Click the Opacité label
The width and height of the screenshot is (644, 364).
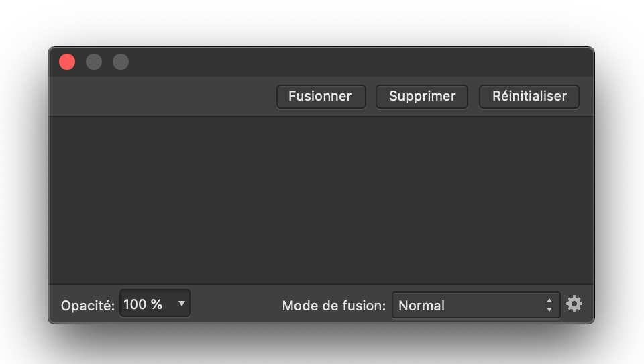tap(87, 306)
